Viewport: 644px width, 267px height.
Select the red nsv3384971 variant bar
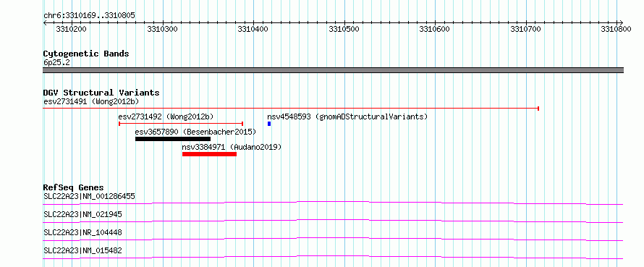[209, 154]
